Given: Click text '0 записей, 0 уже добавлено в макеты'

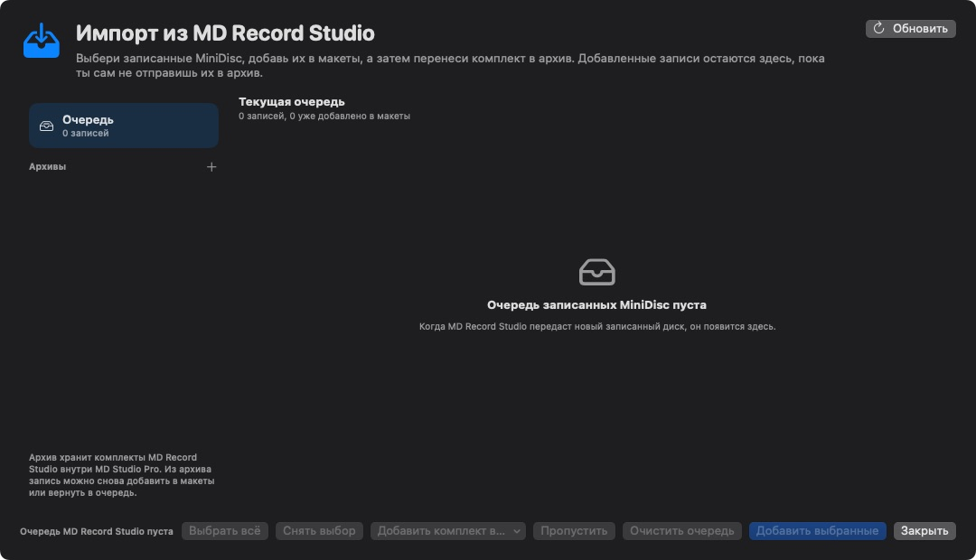Looking at the screenshot, I should tap(324, 116).
